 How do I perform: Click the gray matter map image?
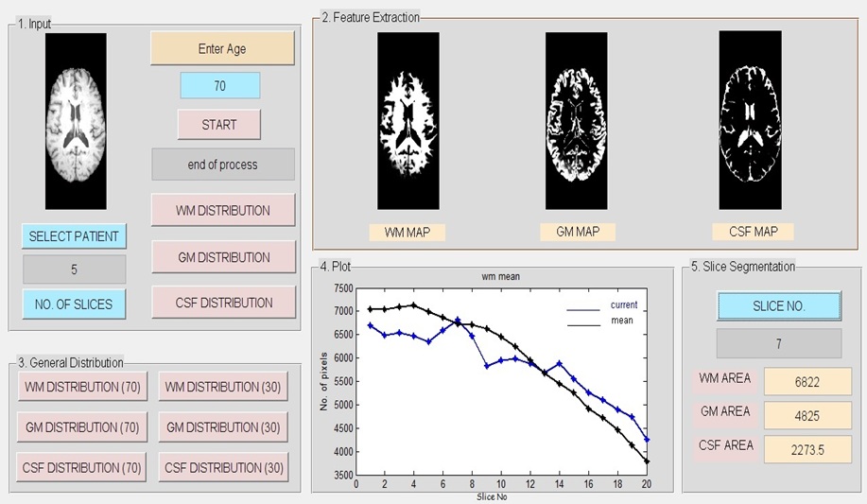point(576,121)
